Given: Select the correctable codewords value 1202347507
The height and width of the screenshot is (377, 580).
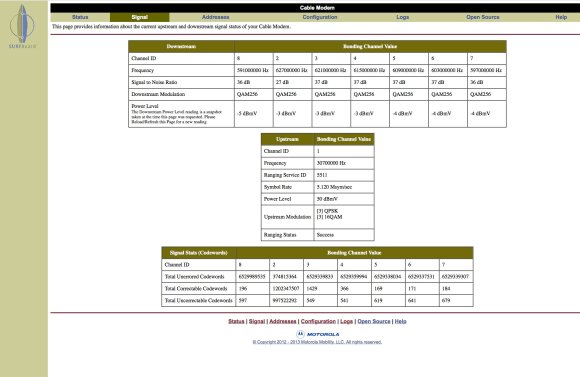Looking at the screenshot, I should [286, 288].
